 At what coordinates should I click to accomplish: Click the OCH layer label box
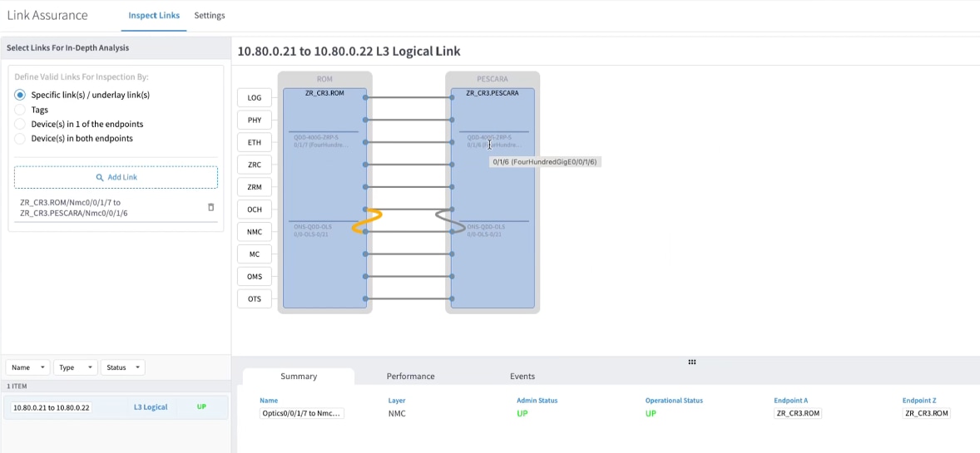pyautogui.click(x=255, y=209)
